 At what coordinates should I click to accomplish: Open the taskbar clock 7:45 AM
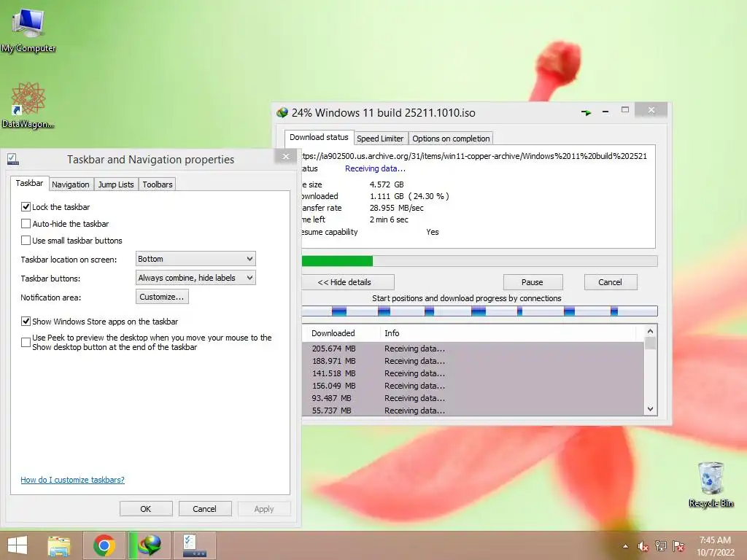pos(715,546)
